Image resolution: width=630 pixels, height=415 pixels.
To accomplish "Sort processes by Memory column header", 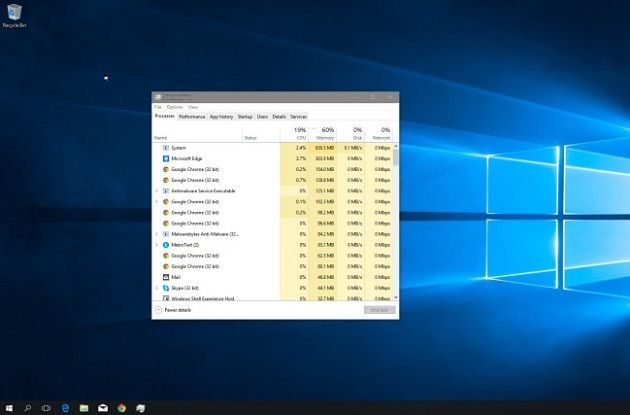I will tap(322, 134).
